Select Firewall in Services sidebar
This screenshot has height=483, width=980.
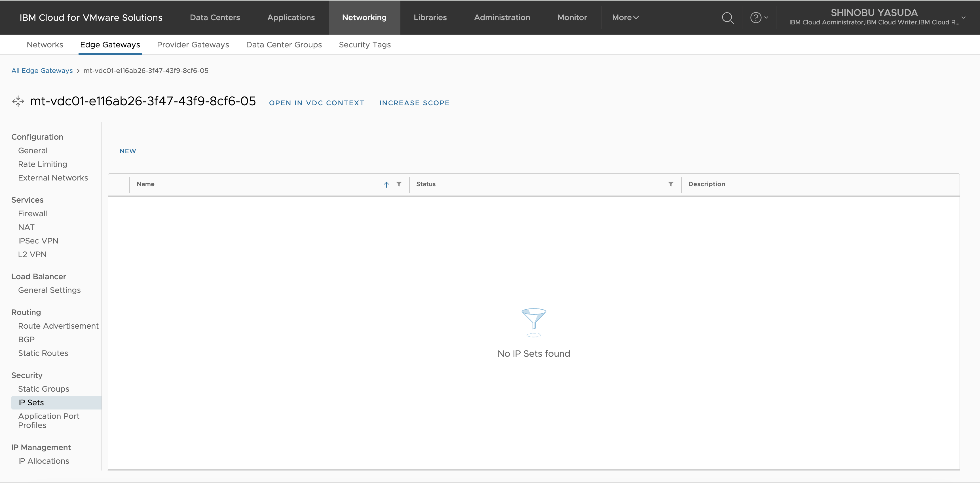[32, 213]
